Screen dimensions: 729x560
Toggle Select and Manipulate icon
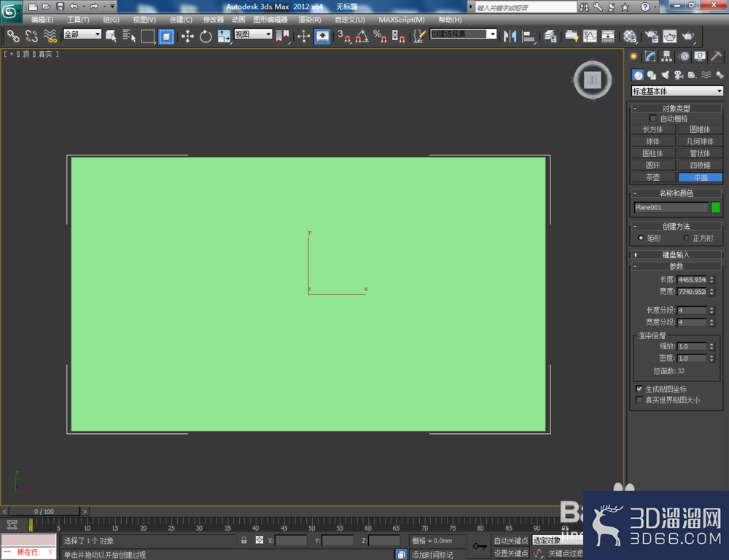click(303, 36)
